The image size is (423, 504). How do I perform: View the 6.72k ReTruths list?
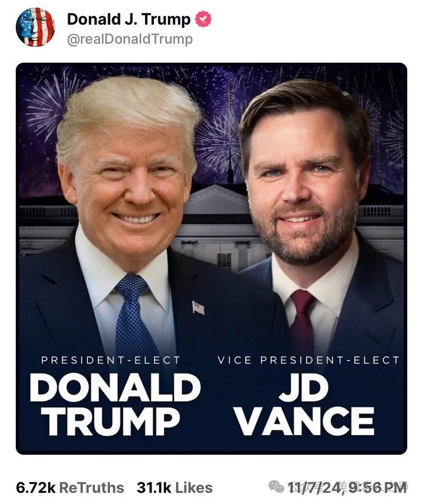coord(70,488)
